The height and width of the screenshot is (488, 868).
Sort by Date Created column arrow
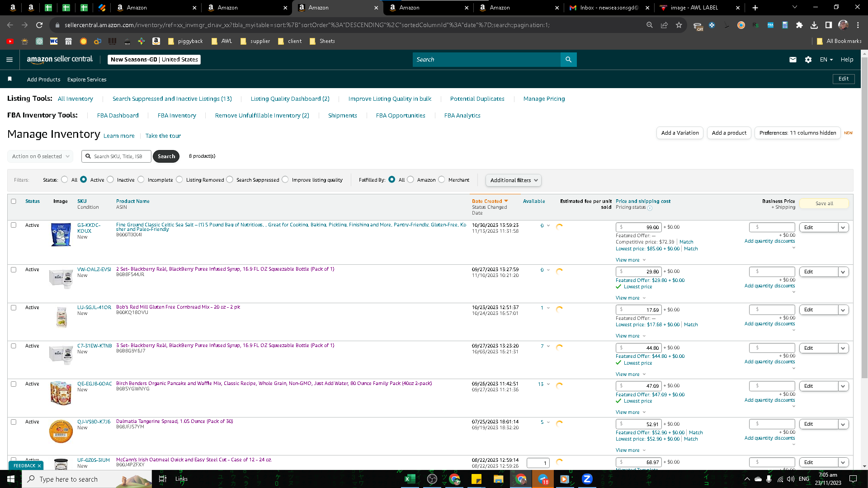tap(506, 201)
